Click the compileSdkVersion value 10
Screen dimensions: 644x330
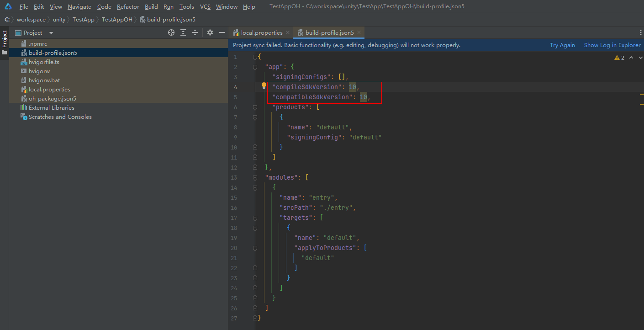pyautogui.click(x=352, y=87)
